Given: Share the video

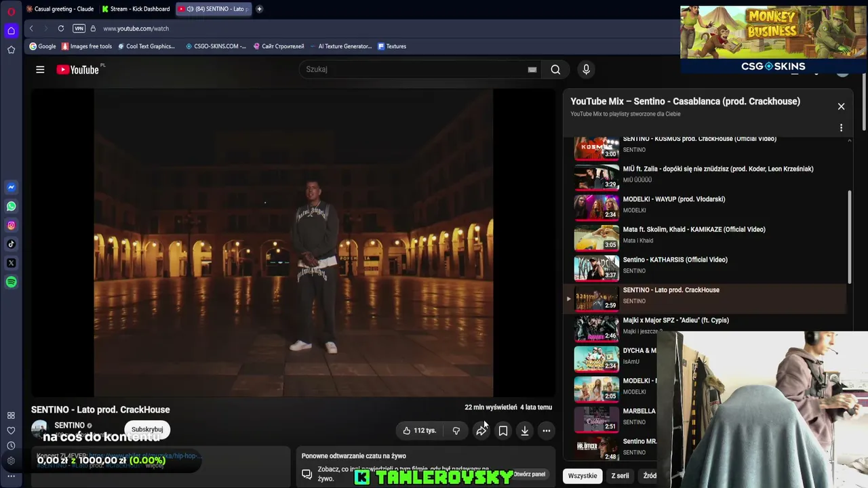Looking at the screenshot, I should (481, 430).
